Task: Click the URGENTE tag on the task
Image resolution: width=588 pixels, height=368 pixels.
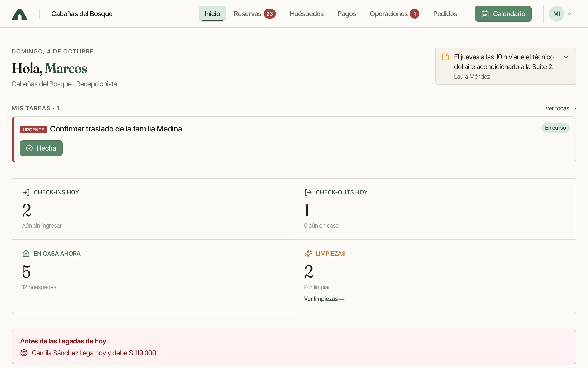Action: tap(33, 130)
